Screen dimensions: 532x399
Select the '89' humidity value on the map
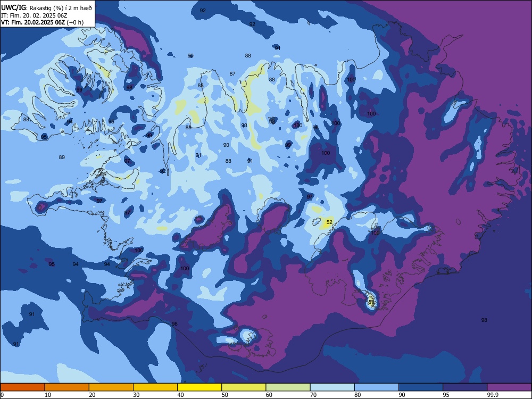62,157
